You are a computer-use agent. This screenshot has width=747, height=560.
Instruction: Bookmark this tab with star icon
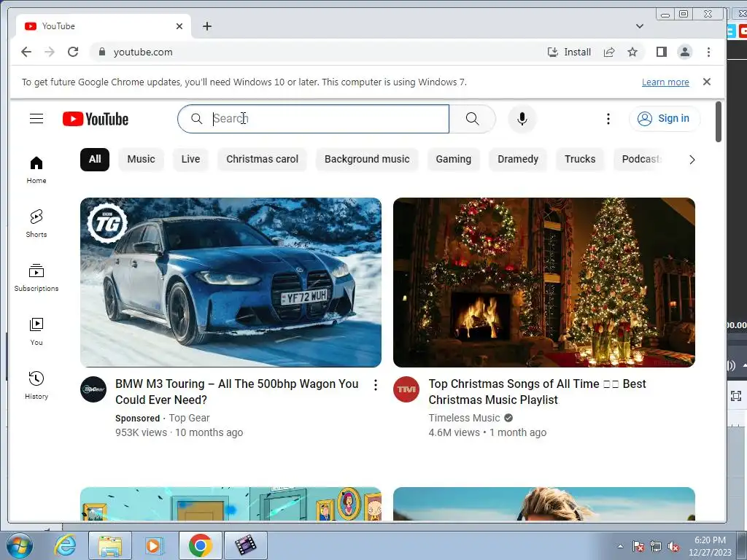632,52
